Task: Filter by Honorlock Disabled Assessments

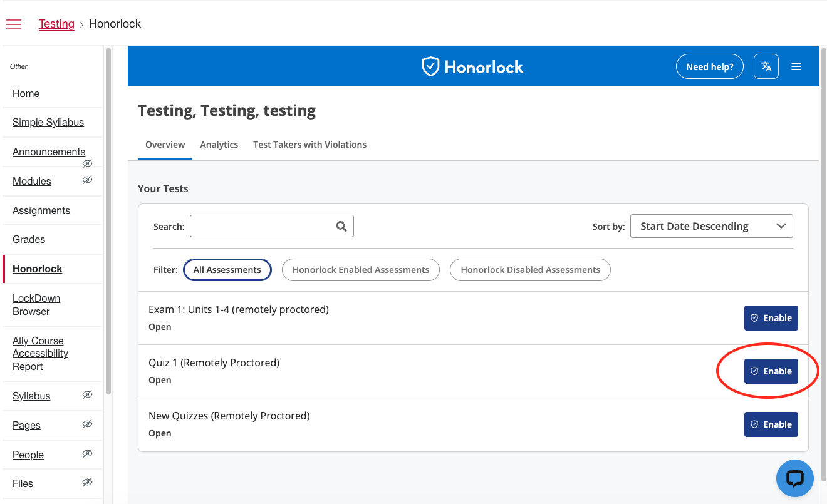Action: 530,270
